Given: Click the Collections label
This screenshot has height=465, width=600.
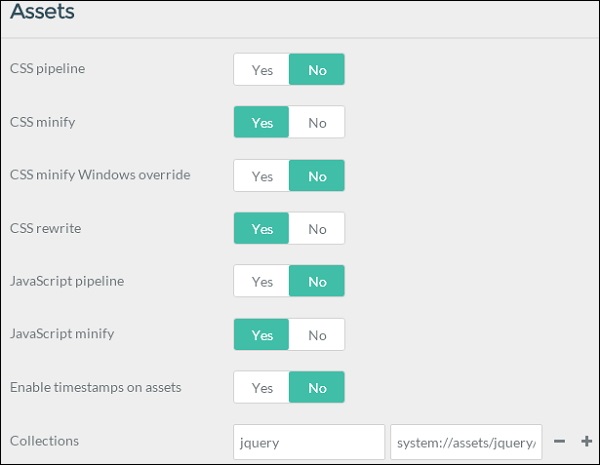Looking at the screenshot, I should [x=44, y=441].
